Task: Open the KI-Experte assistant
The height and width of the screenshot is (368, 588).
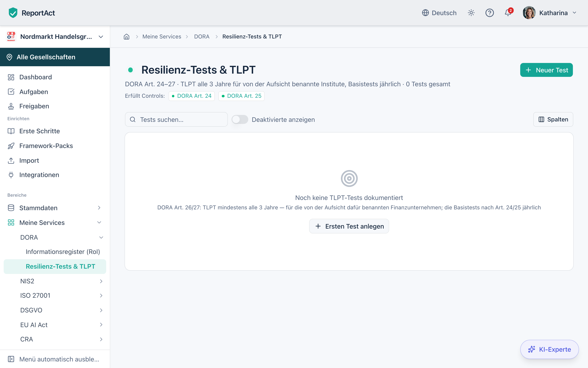Action: tap(549, 349)
